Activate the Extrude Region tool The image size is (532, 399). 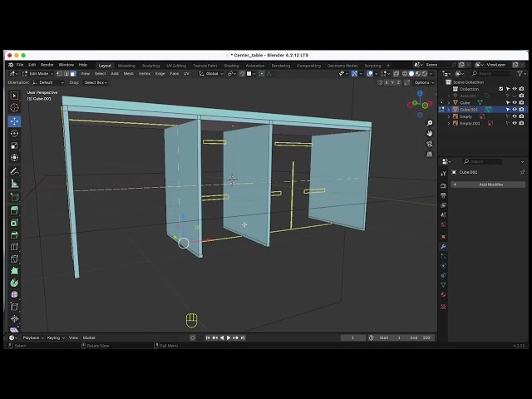click(x=14, y=210)
